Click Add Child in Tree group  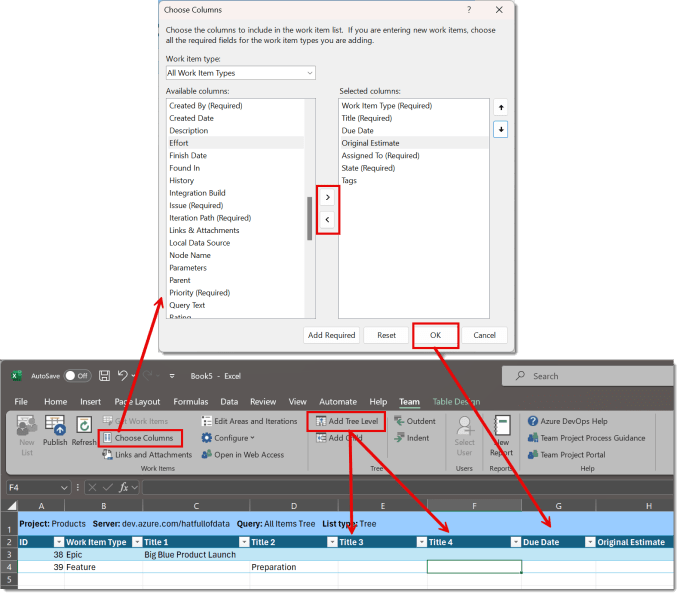click(x=339, y=438)
